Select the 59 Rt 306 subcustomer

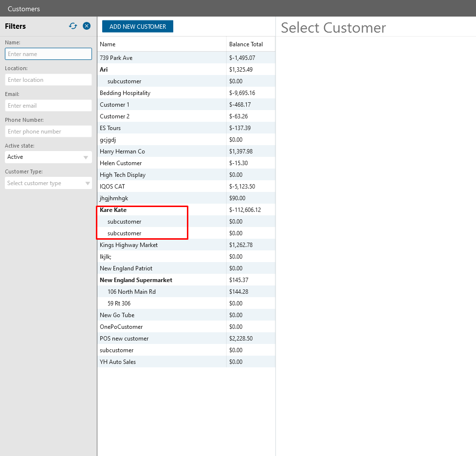pyautogui.click(x=119, y=304)
